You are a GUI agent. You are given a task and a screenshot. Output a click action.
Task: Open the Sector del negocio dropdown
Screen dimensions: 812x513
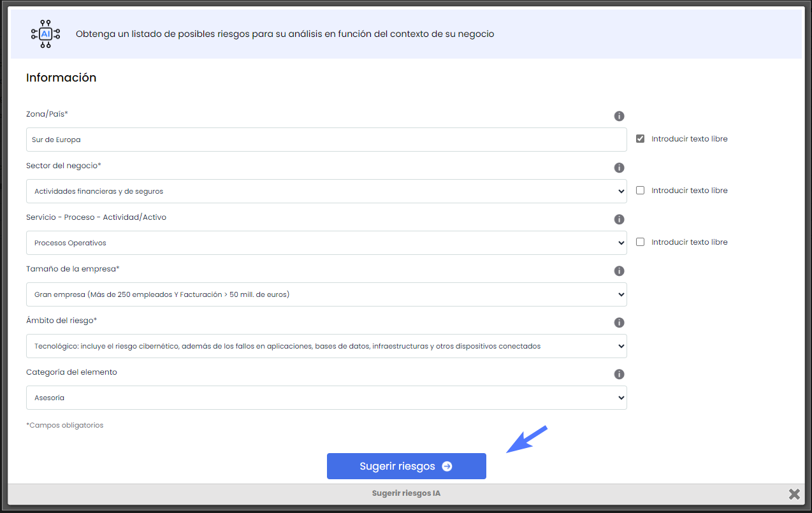pyautogui.click(x=326, y=191)
